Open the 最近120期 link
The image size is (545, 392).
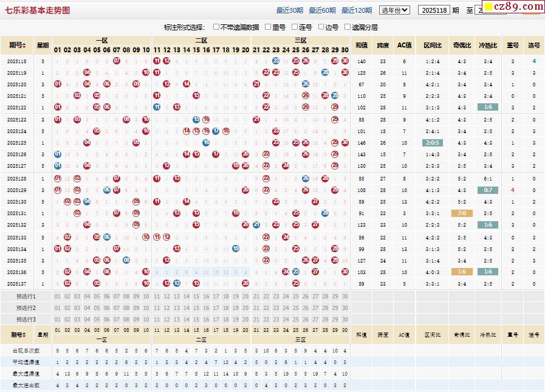(x=357, y=10)
